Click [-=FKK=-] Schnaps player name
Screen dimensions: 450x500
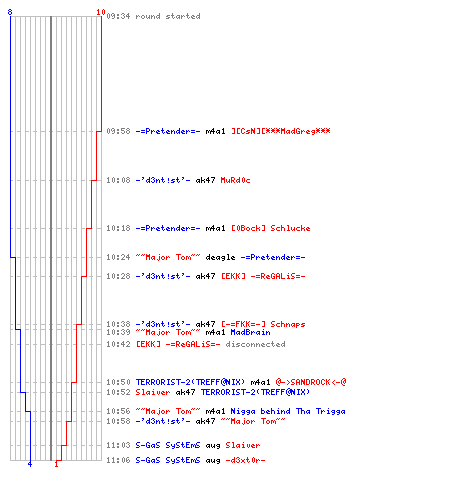pos(263,324)
